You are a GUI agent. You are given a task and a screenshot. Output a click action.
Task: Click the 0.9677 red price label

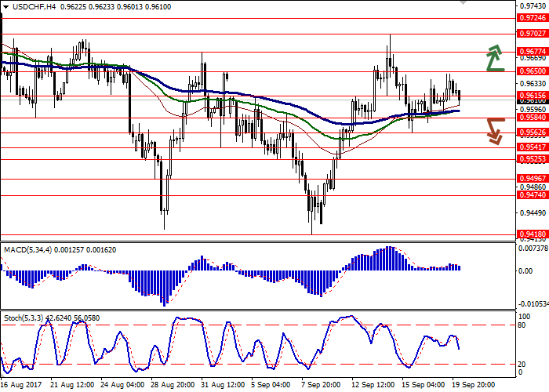click(532, 51)
